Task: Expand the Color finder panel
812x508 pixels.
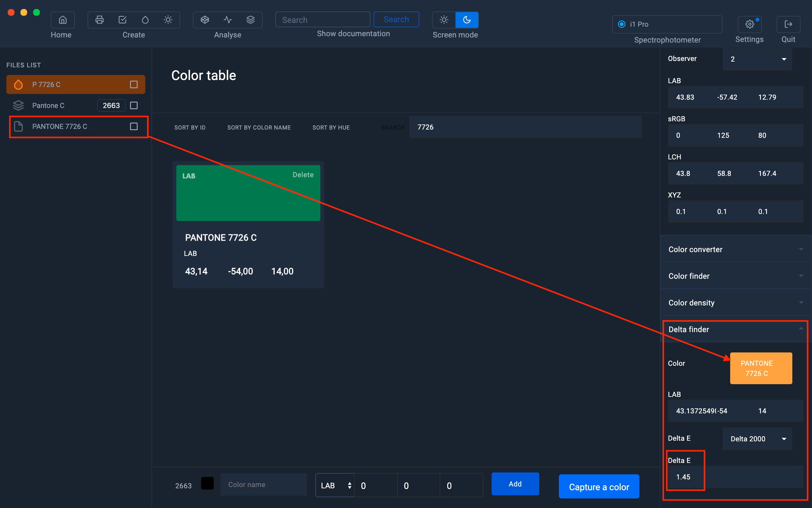Action: (x=736, y=276)
